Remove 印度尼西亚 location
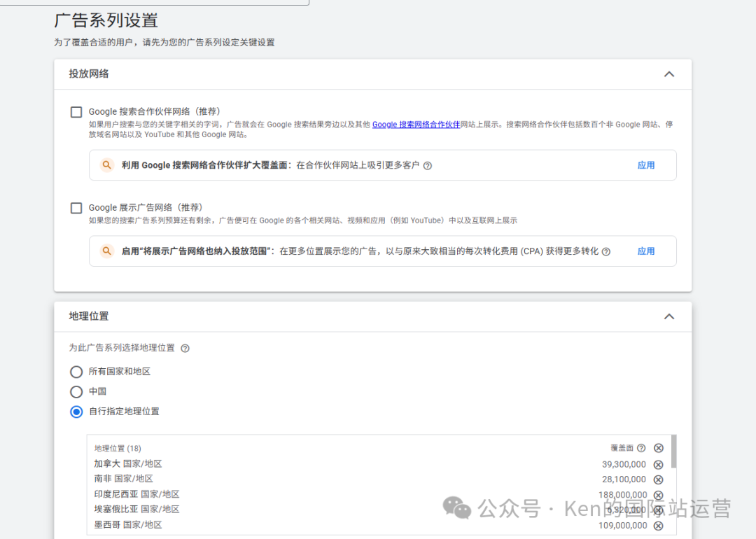 [x=659, y=495]
